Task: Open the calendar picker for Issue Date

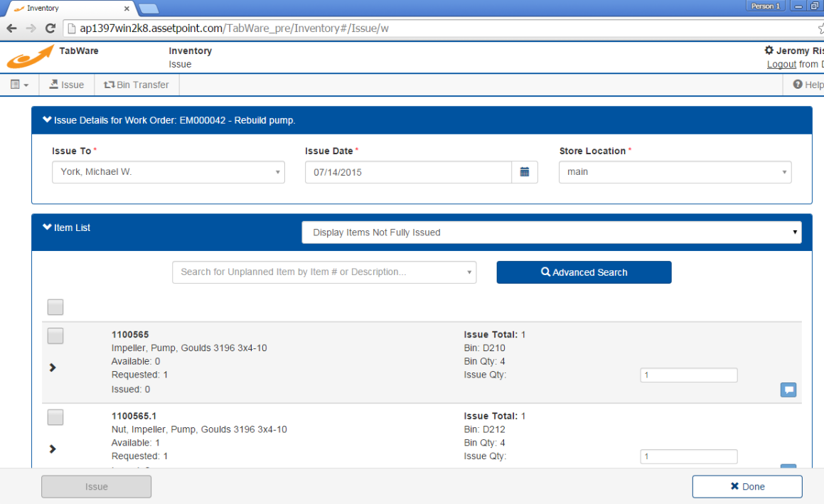Action: coord(525,171)
